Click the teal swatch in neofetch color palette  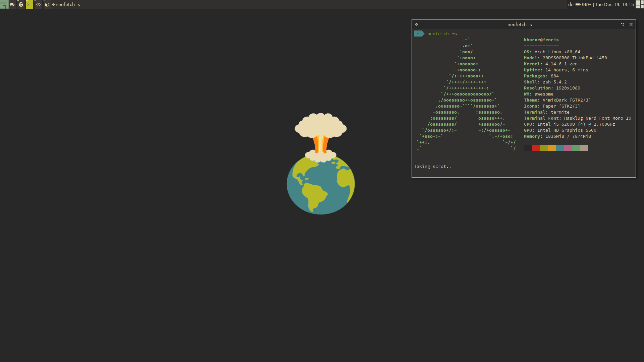560,148
